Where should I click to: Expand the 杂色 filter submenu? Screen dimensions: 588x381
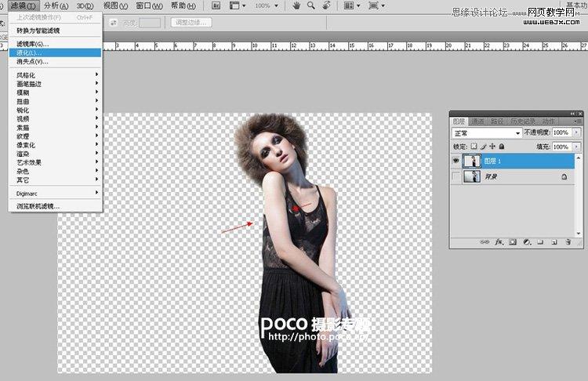click(x=56, y=172)
